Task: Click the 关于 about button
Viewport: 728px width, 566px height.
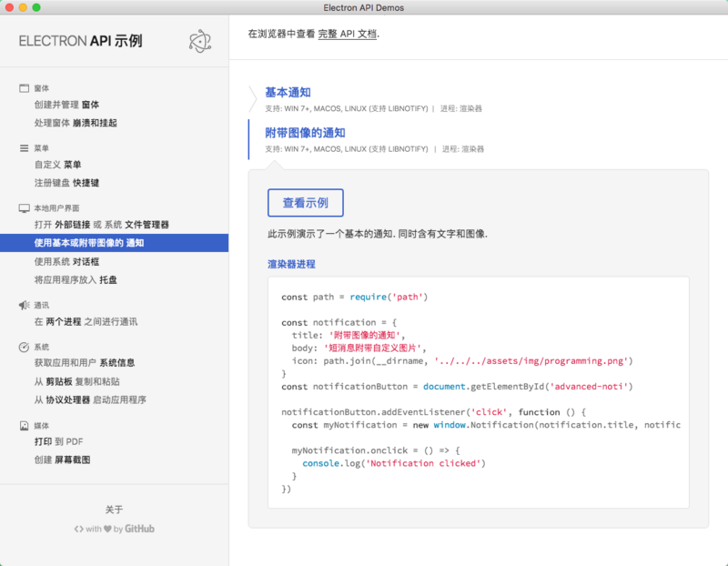Action: [115, 510]
